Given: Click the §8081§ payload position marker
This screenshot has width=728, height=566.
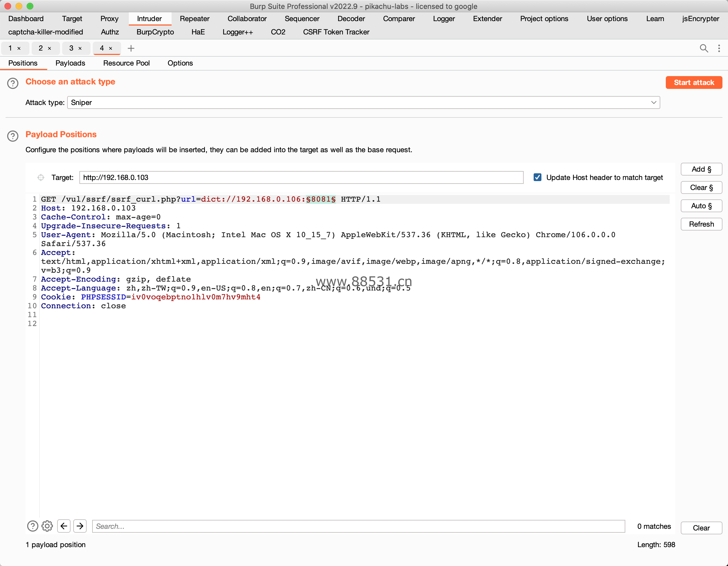Looking at the screenshot, I should click(x=321, y=199).
